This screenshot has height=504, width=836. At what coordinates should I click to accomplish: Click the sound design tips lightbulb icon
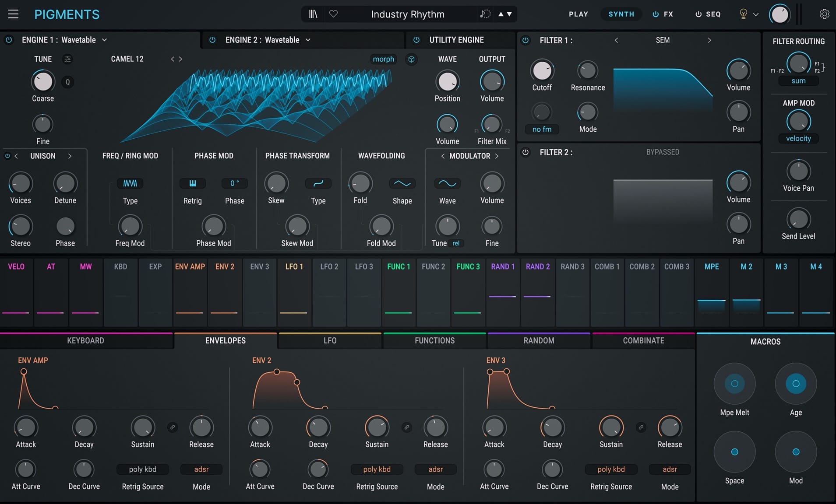click(x=743, y=14)
